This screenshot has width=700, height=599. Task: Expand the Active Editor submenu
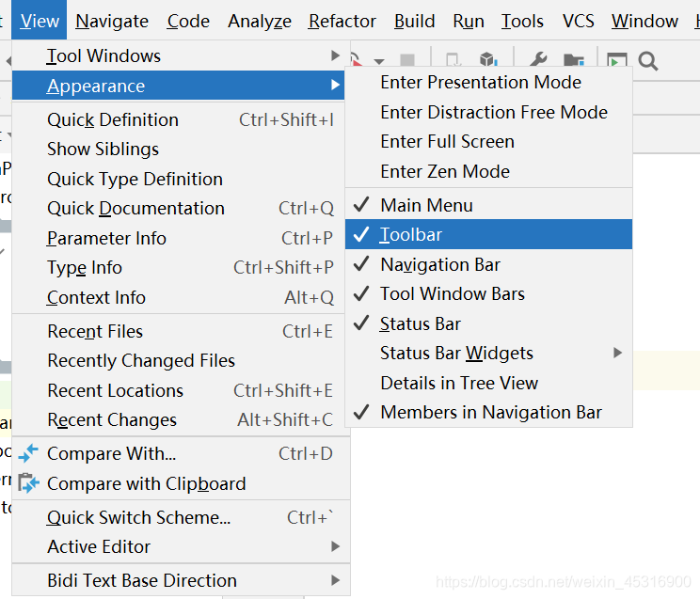pos(178,546)
